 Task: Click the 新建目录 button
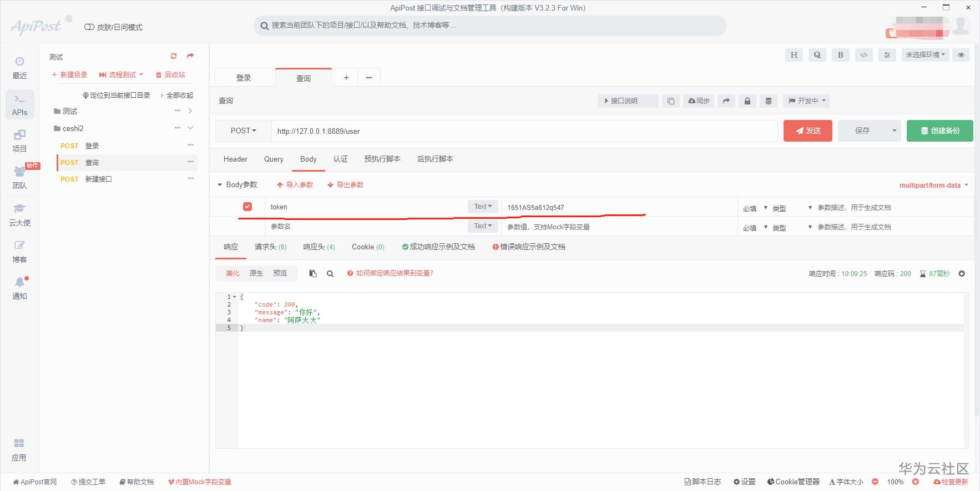coord(69,74)
